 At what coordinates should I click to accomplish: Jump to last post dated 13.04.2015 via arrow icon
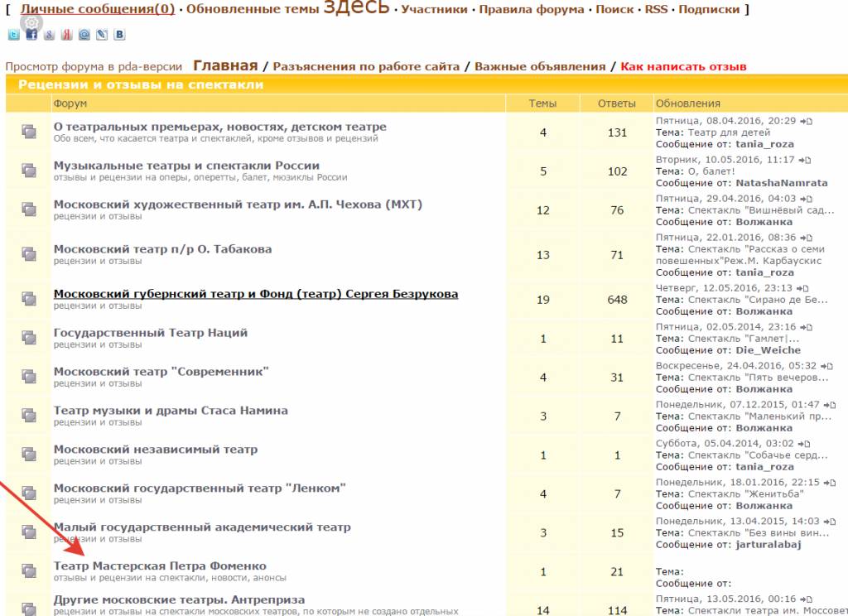pos(830,522)
